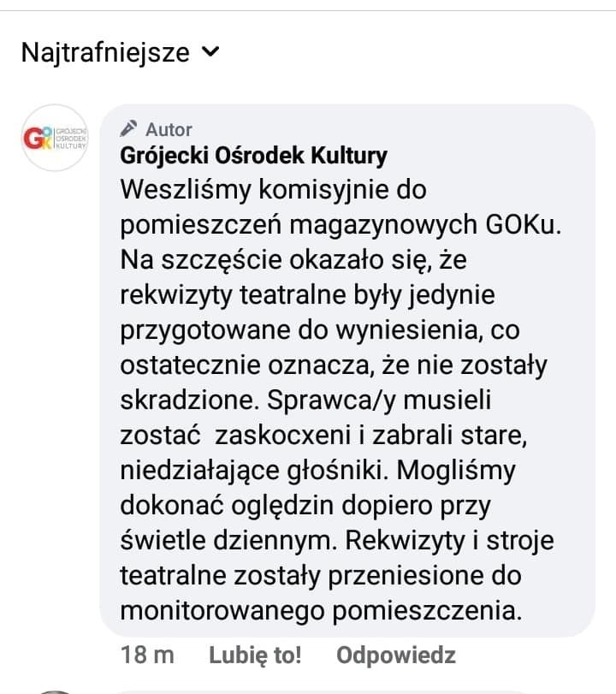The image size is (616, 694).
Task: Click the word skradzione in the comment
Action: (x=189, y=400)
